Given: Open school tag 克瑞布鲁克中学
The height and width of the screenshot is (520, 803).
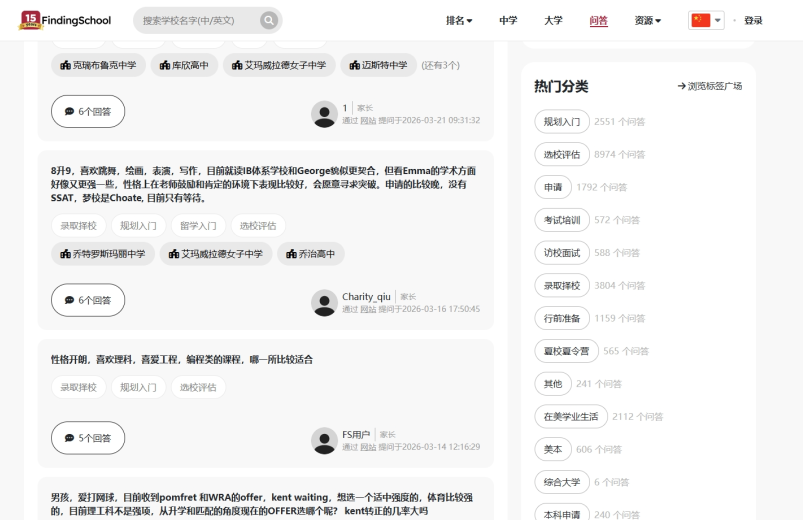Looking at the screenshot, I should 98,65.
